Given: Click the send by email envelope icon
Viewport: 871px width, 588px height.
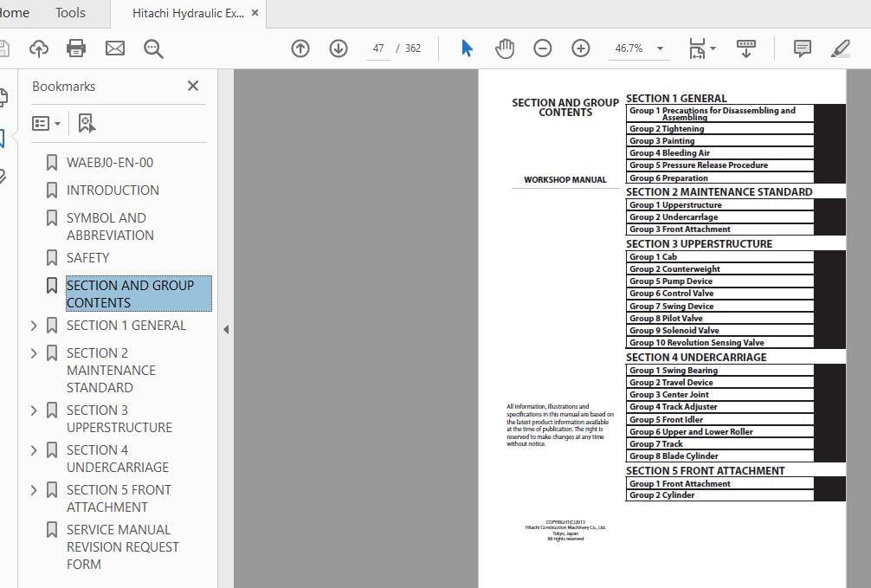Looking at the screenshot, I should coord(115,48).
